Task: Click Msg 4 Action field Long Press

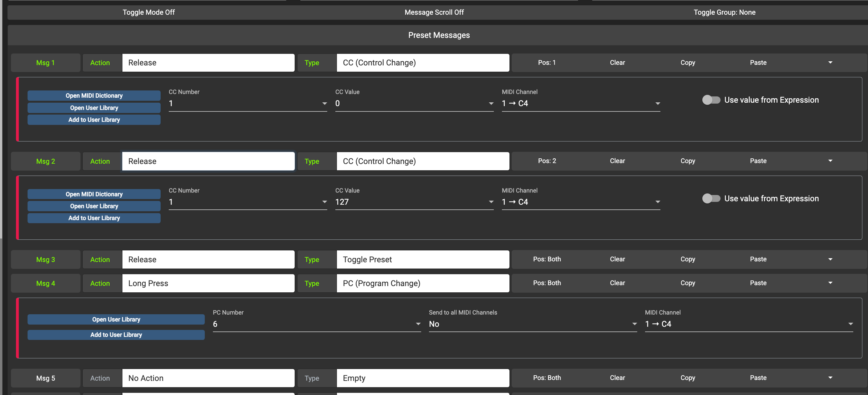Action: pyautogui.click(x=208, y=283)
